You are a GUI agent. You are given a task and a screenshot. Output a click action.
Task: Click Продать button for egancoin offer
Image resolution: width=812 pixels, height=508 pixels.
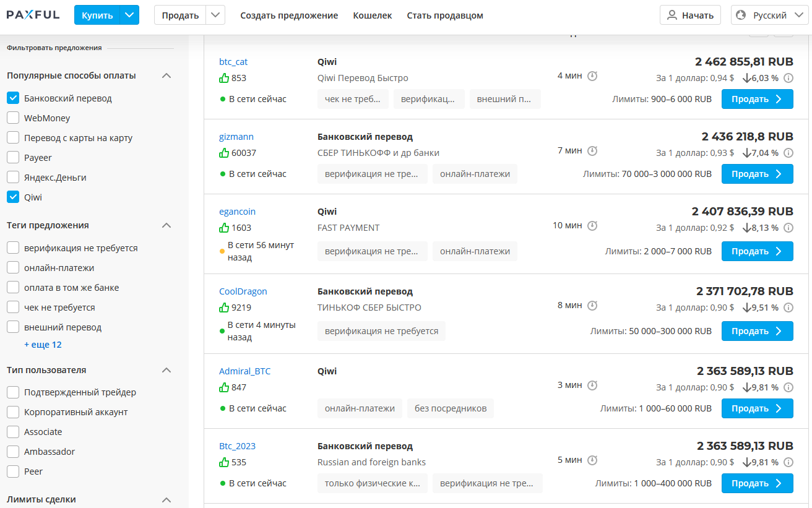757,251
